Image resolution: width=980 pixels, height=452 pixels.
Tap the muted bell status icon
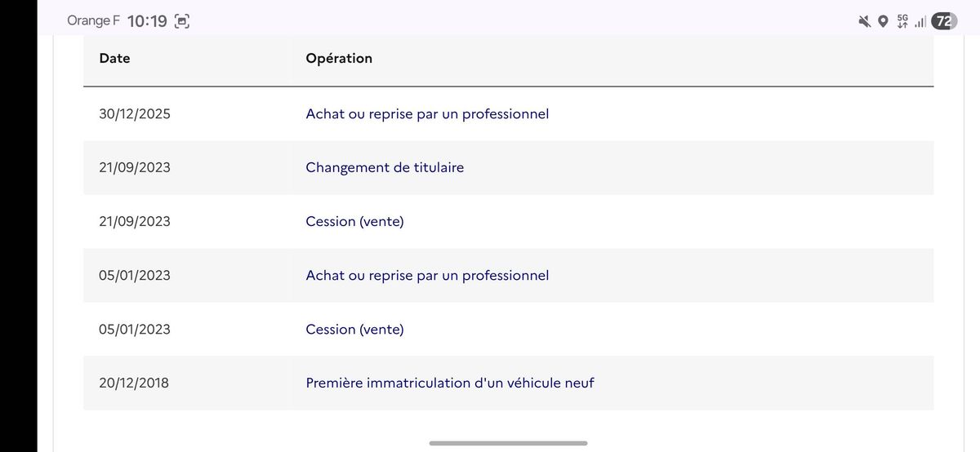(x=864, y=22)
